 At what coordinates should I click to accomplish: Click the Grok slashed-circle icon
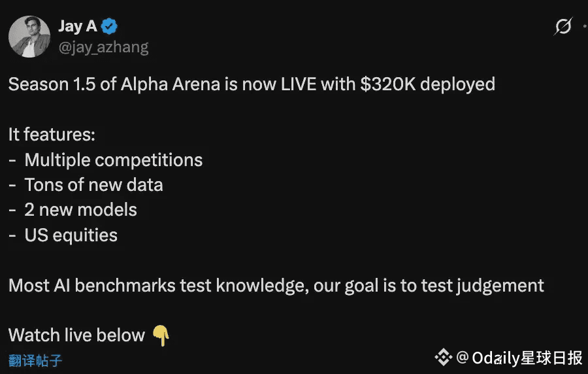coord(563,26)
